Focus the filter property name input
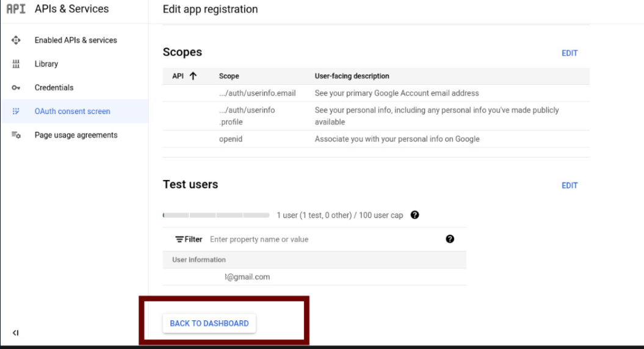 point(324,239)
